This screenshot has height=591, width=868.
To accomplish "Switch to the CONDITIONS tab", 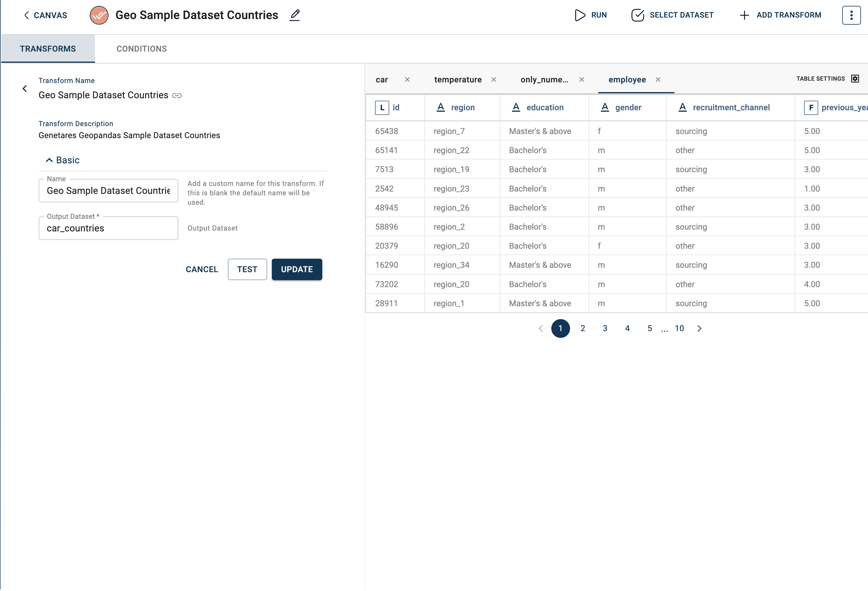I will click(142, 49).
